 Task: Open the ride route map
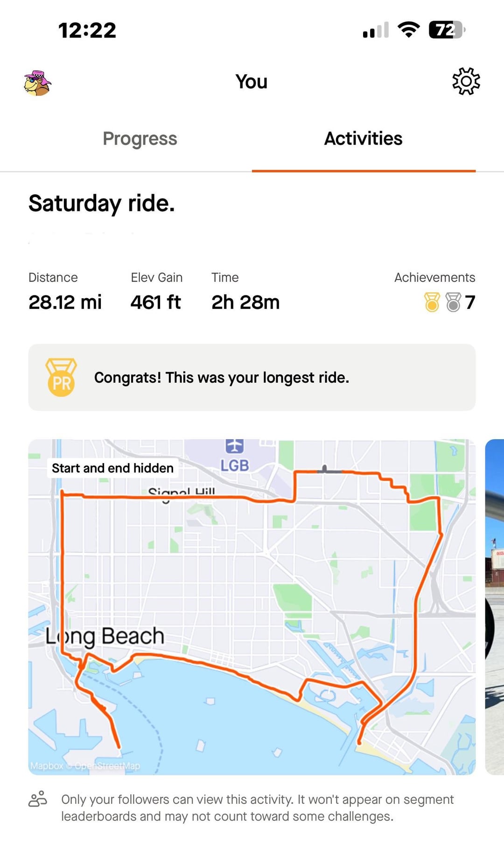(252, 607)
